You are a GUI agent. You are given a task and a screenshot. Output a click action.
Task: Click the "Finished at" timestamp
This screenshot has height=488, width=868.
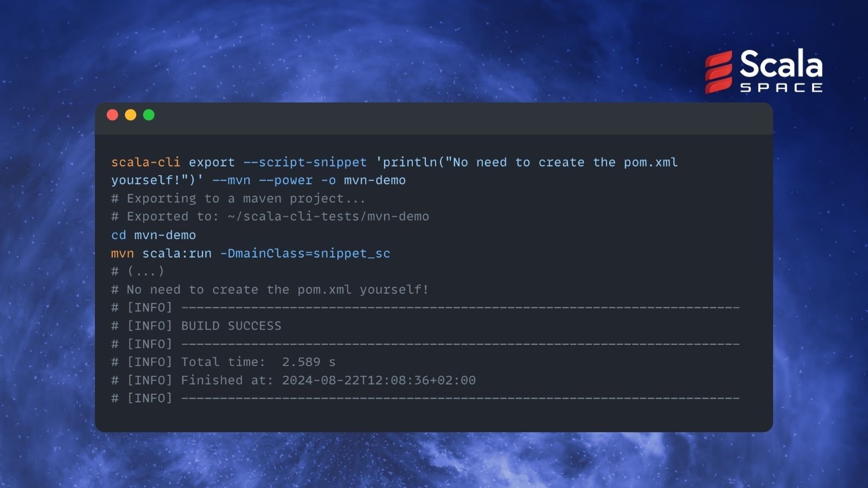379,380
